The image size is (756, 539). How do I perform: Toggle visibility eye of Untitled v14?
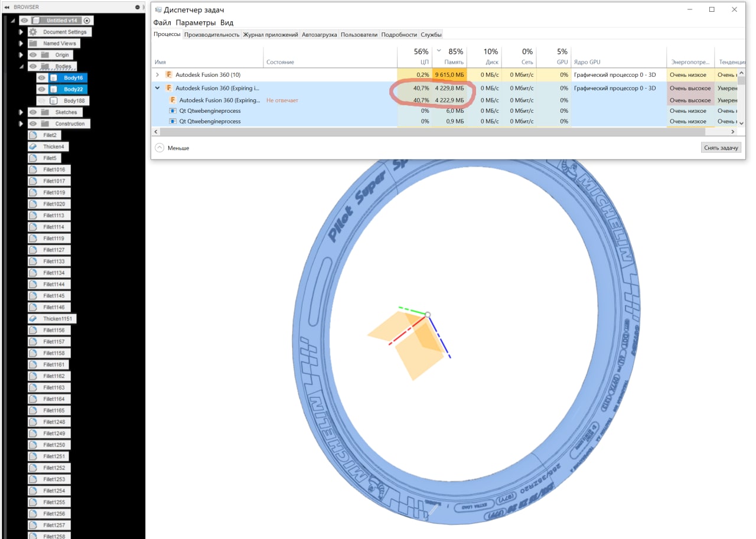(24, 21)
